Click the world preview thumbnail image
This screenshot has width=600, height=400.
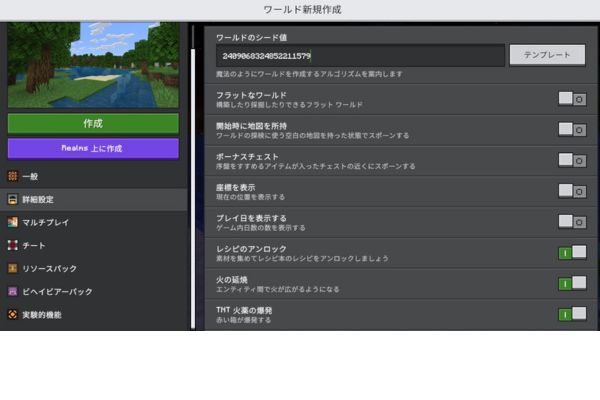pyautogui.click(x=93, y=65)
